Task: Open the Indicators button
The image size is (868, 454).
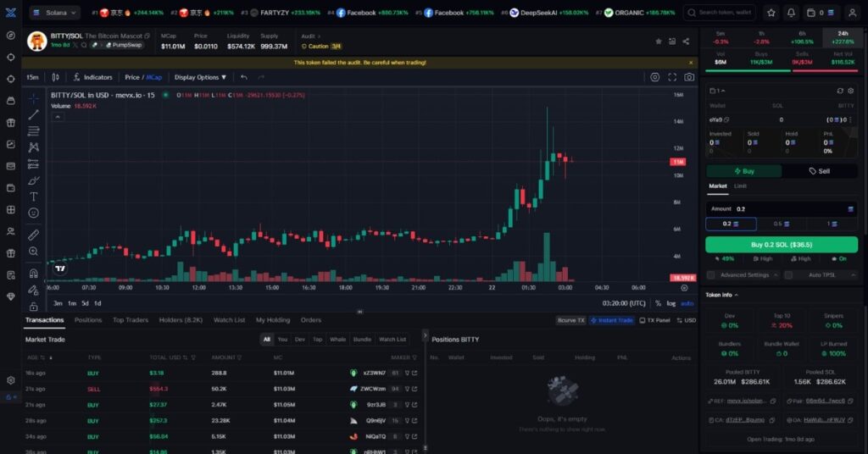Action: [93, 77]
